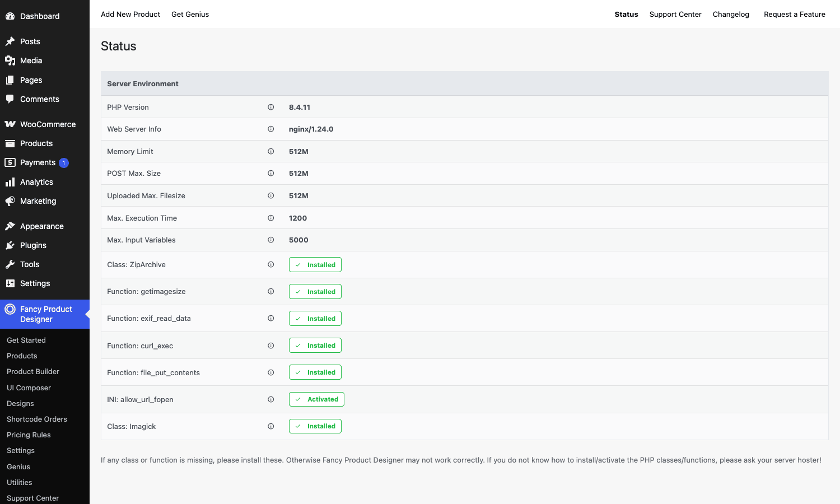Open Request a Feature link
Viewport: 840px width, 504px height.
coord(795,14)
